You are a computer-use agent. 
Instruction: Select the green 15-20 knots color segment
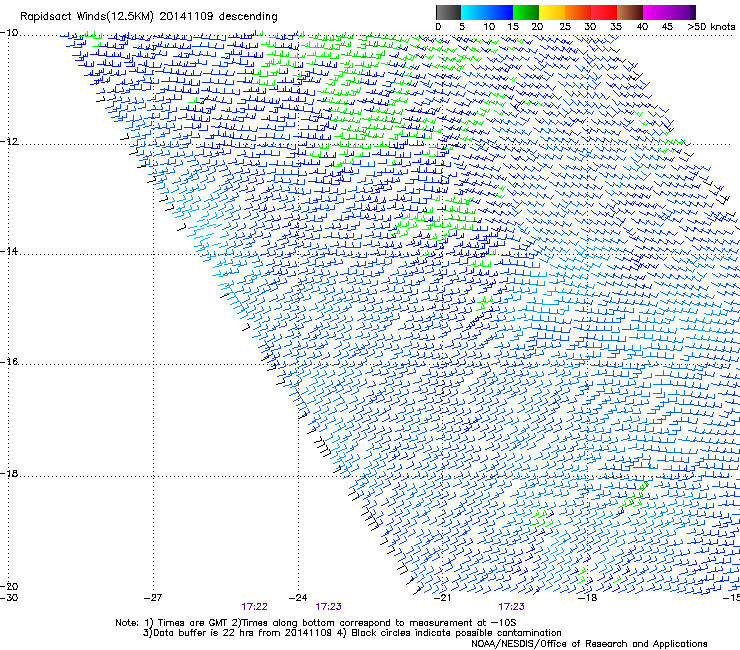[x=526, y=12]
